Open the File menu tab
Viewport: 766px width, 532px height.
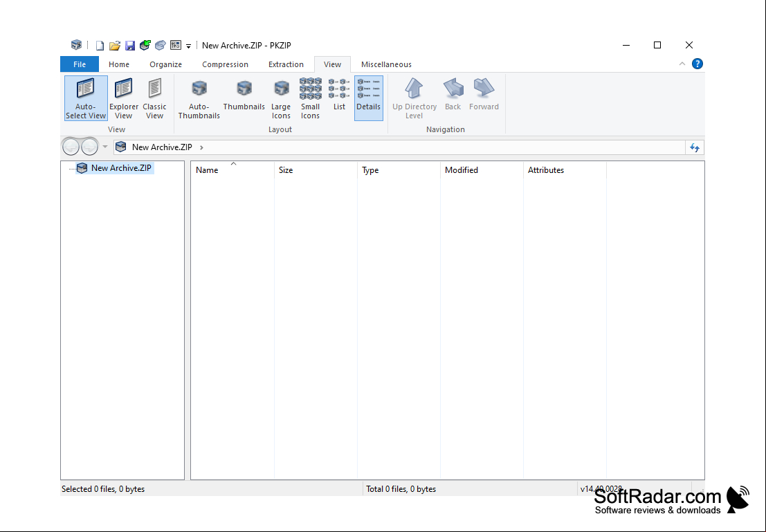pos(80,64)
